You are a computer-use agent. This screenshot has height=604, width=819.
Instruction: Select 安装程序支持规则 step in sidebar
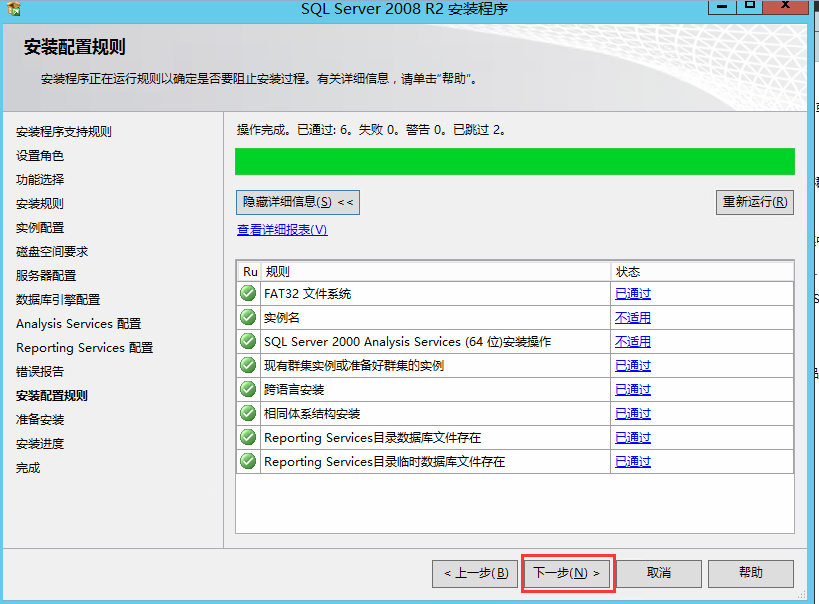pos(64,132)
